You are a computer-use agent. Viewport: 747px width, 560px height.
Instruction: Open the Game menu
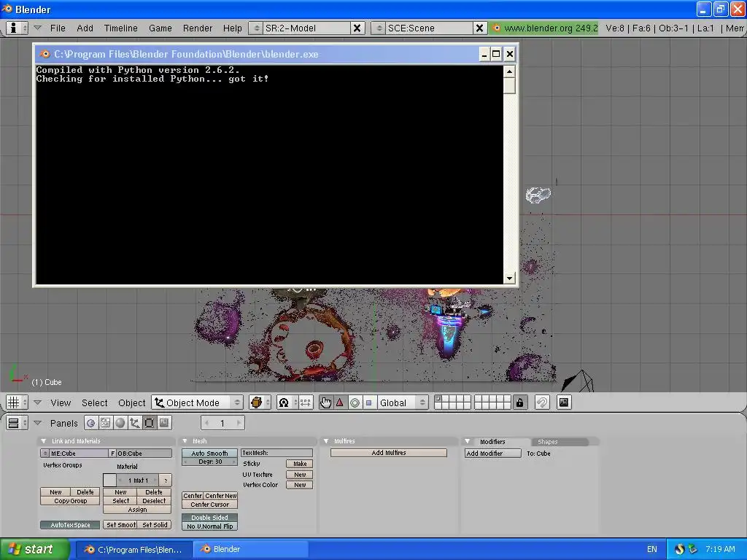[160, 28]
